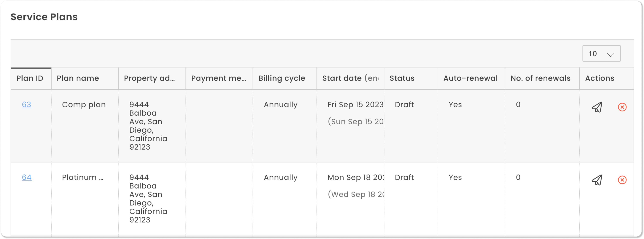Viewport: 644px width, 239px height.
Task: Select the Comp plan name cell
Action: pos(84,105)
